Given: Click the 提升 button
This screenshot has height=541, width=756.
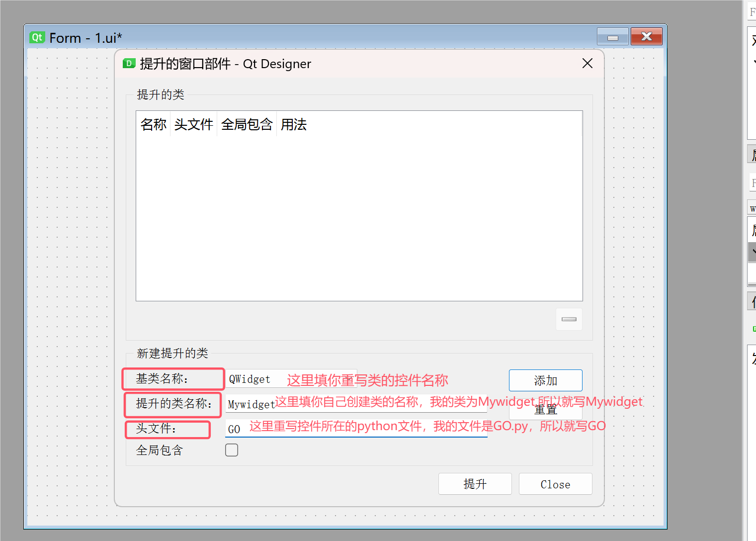Looking at the screenshot, I should click(x=475, y=484).
